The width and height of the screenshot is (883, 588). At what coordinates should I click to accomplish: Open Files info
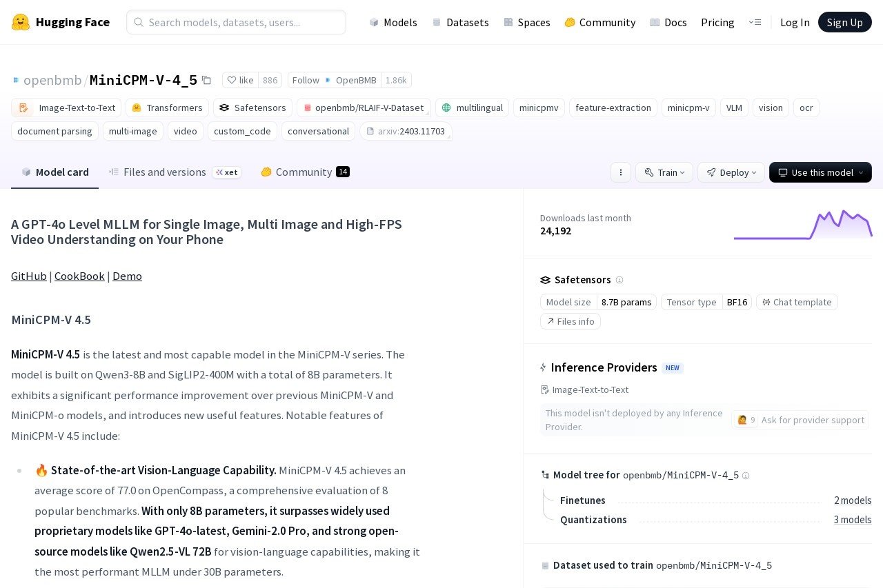pyautogui.click(x=571, y=321)
